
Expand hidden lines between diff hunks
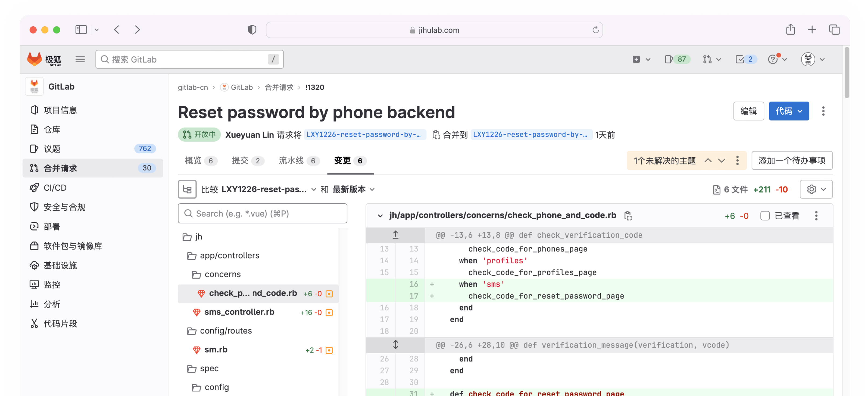click(395, 345)
